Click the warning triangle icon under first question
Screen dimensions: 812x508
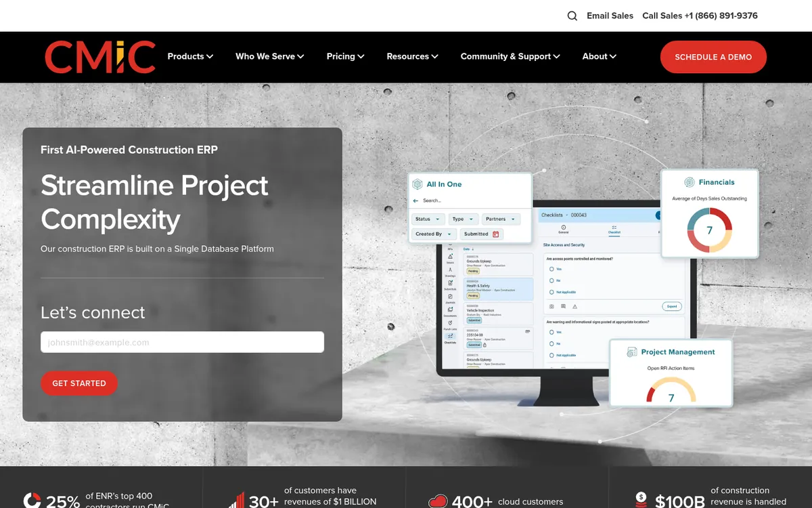click(x=574, y=307)
